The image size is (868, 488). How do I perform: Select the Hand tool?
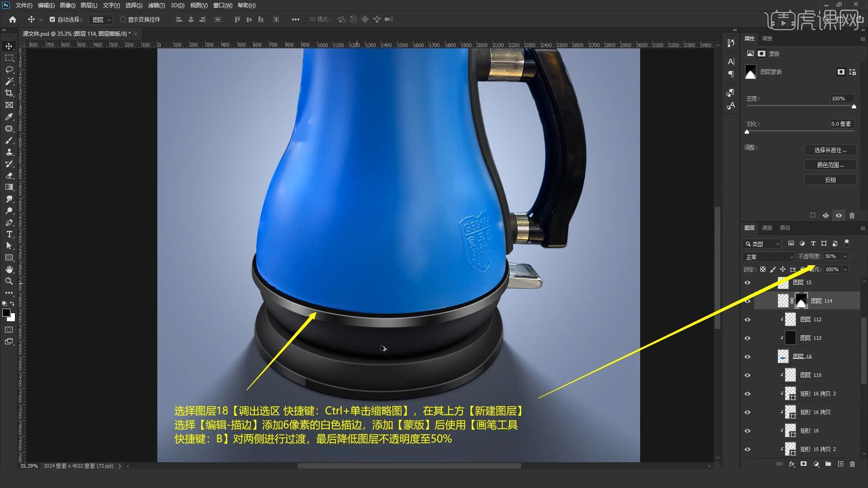9,269
